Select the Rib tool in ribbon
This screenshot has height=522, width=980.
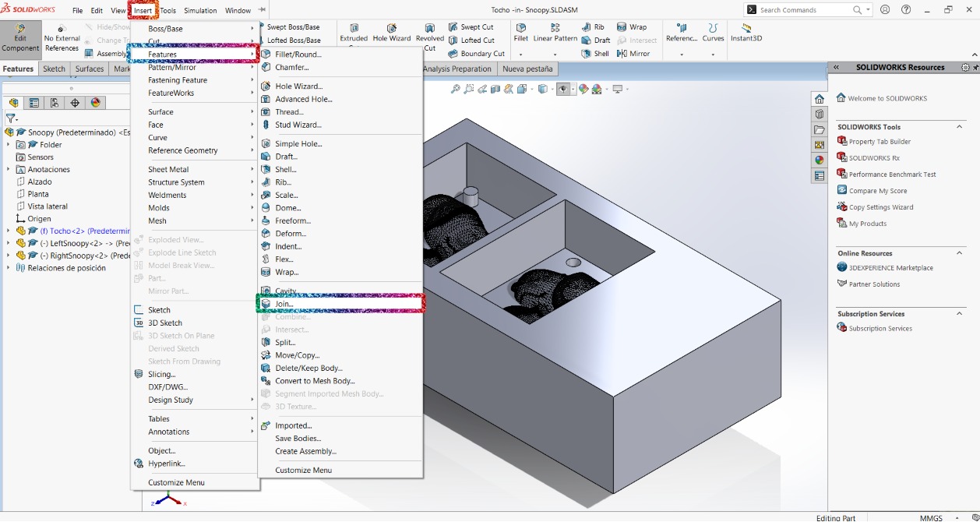pyautogui.click(x=592, y=27)
